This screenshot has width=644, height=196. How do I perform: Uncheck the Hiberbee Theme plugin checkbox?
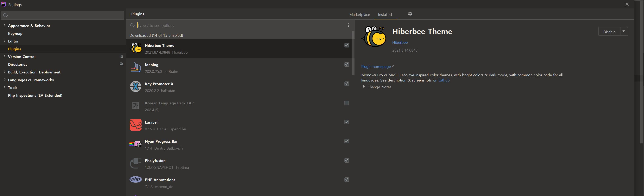click(x=346, y=45)
